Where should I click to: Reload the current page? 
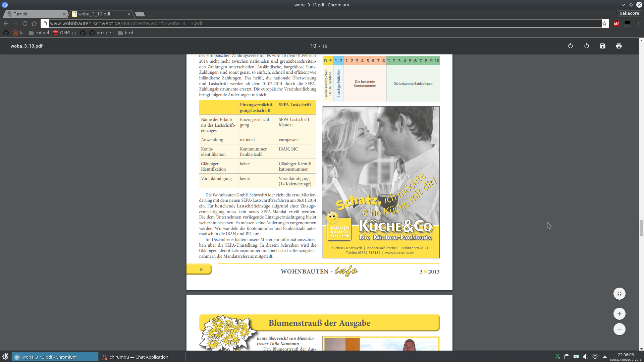(25, 23)
